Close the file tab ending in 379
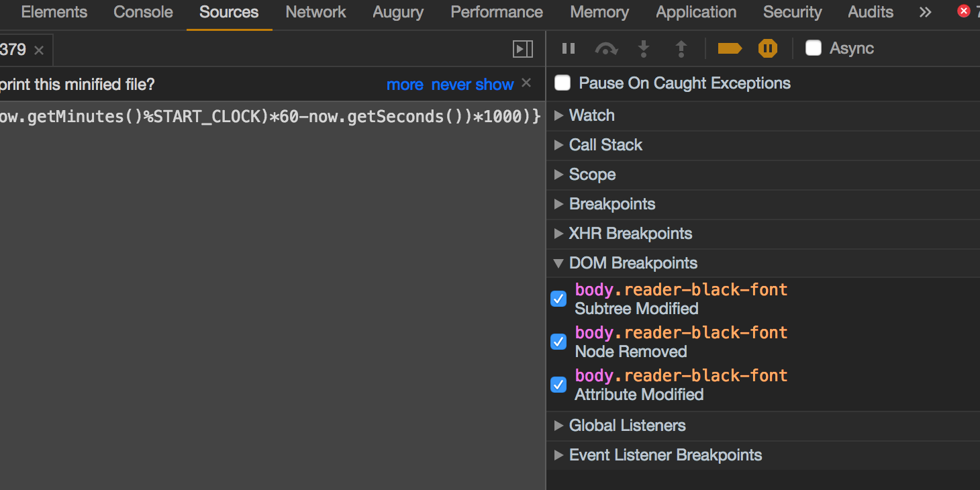 [39, 50]
